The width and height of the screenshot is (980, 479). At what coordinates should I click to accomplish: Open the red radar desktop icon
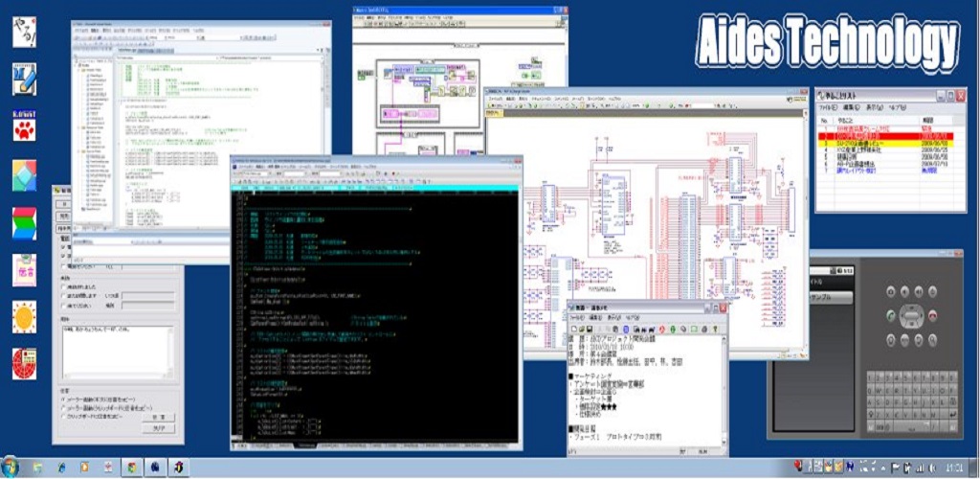(24, 364)
